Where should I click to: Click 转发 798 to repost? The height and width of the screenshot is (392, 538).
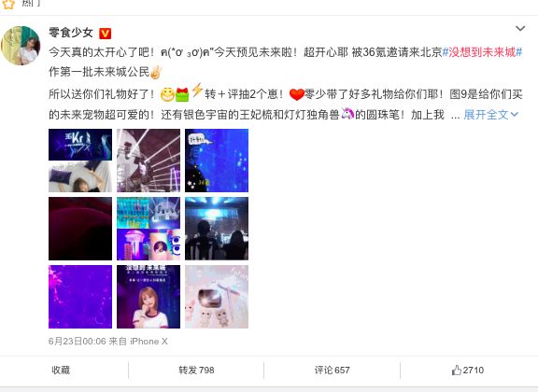pyautogui.click(x=196, y=370)
